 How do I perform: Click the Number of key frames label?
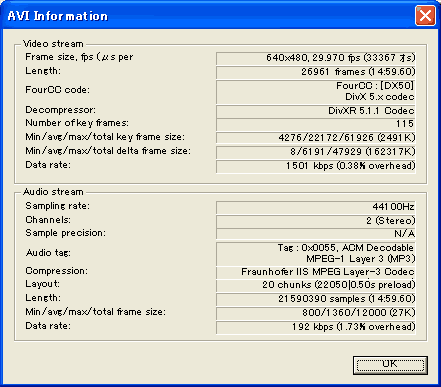(x=77, y=123)
